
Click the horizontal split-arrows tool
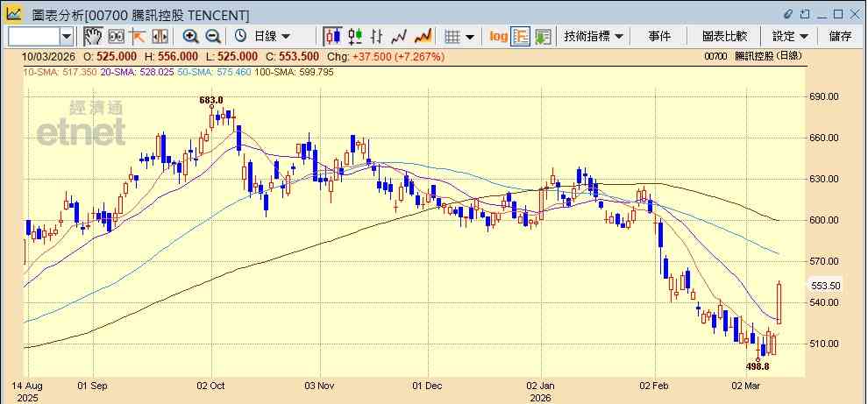(160, 37)
